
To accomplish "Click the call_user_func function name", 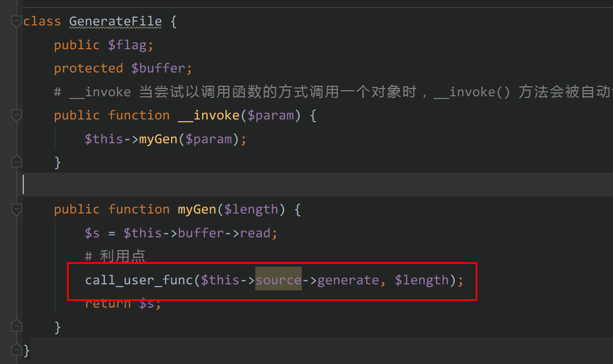I will (x=139, y=280).
